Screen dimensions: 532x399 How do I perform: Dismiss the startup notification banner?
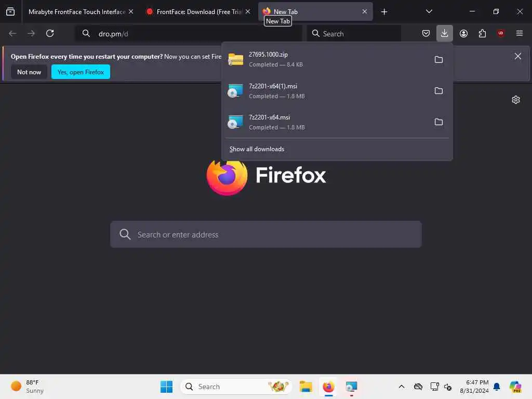[x=518, y=56]
